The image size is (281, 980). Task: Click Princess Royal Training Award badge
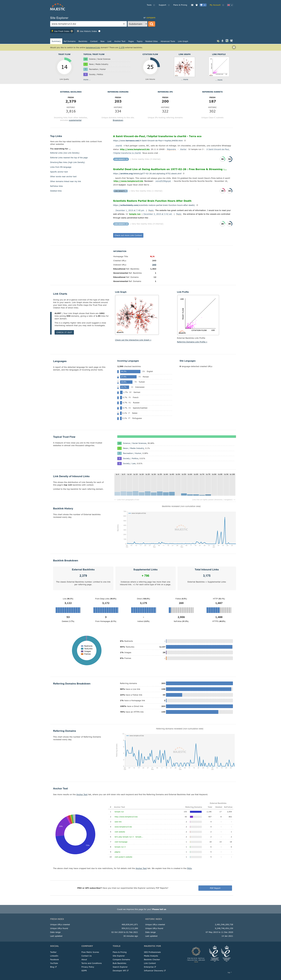[196, 955]
